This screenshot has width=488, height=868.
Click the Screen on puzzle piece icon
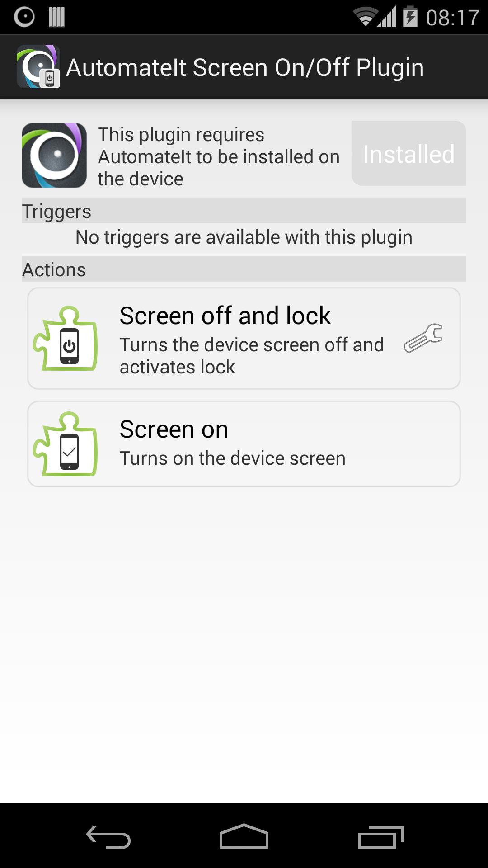[x=66, y=444]
